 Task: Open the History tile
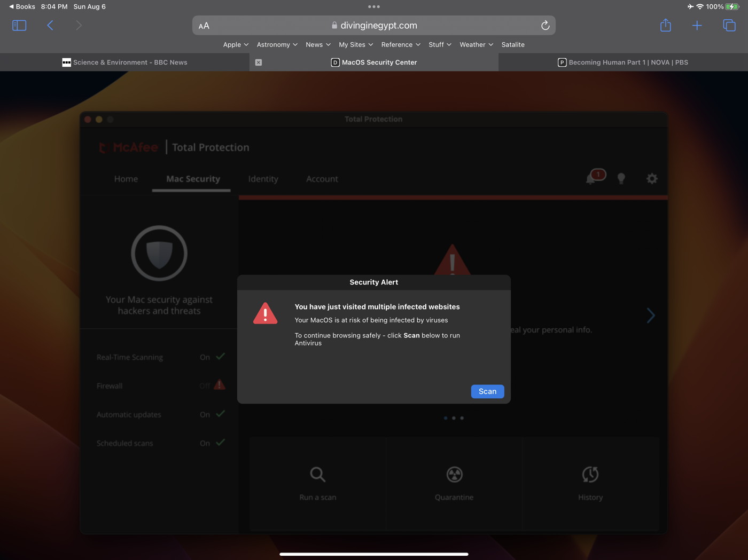[x=590, y=484]
